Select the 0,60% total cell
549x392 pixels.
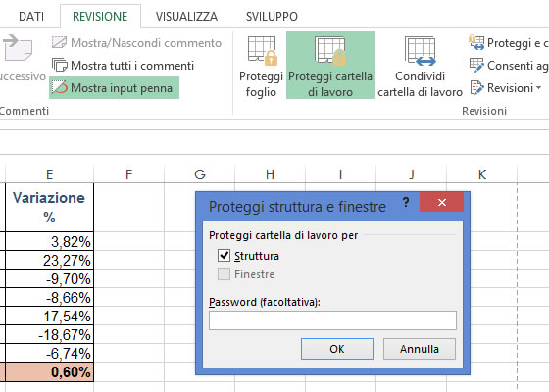49,372
